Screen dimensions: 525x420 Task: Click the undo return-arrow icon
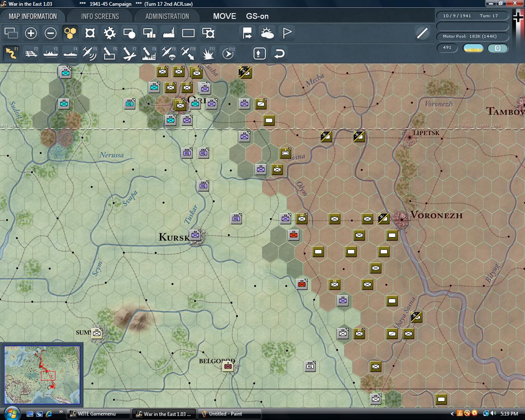(x=279, y=53)
